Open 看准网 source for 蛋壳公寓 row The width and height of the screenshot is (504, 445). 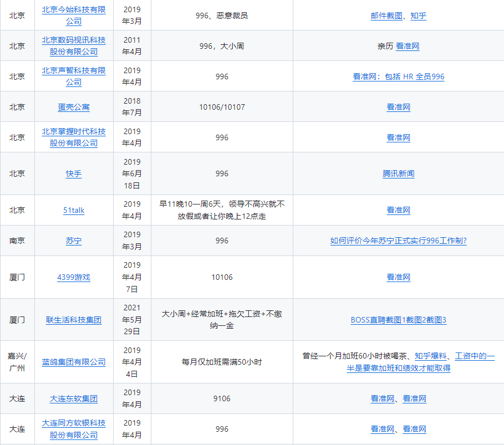399,107
